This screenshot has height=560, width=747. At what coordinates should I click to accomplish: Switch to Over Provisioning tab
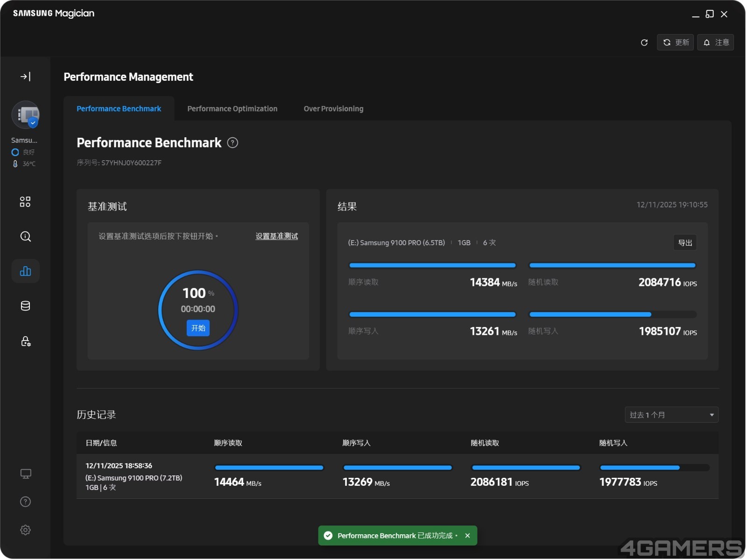coord(334,109)
